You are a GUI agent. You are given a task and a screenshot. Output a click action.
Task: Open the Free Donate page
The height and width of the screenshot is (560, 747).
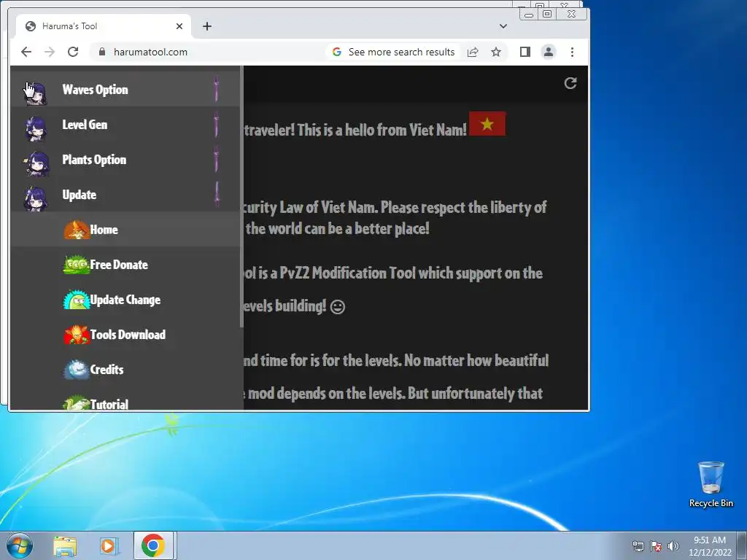tap(125, 265)
